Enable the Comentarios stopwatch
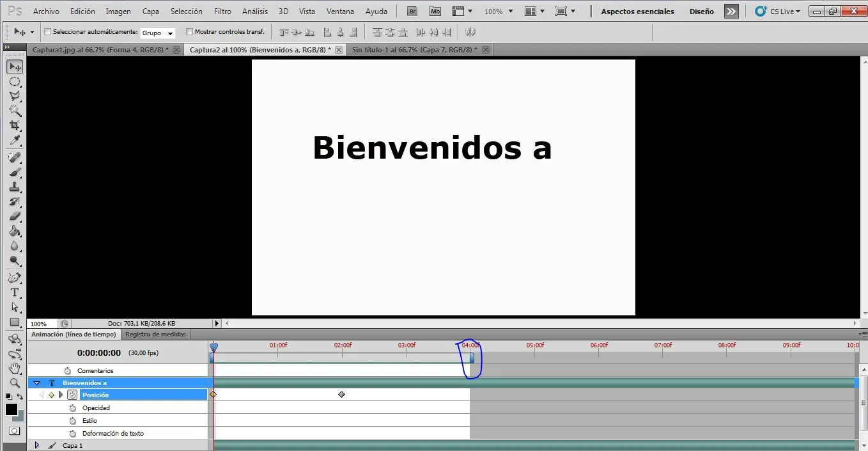 [x=67, y=370]
